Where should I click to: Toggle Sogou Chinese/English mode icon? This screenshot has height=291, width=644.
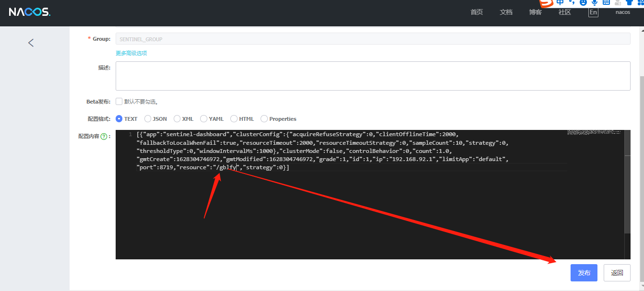pos(560,2)
